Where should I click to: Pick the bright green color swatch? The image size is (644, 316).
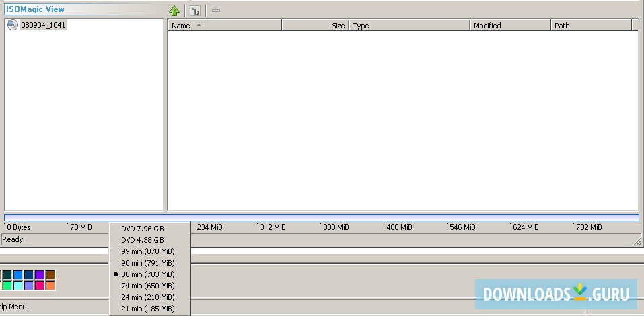click(7, 285)
